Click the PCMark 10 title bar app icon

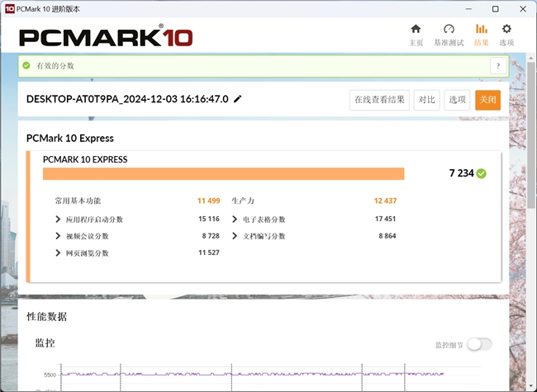pos(10,9)
